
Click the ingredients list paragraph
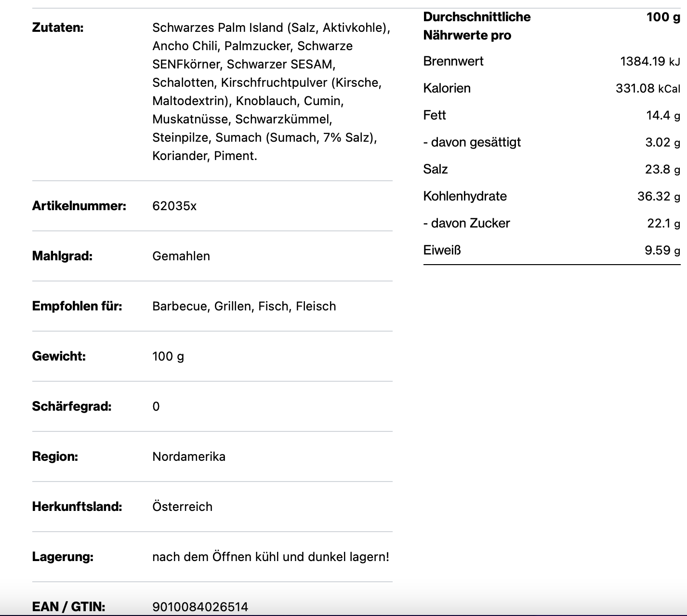(x=271, y=92)
